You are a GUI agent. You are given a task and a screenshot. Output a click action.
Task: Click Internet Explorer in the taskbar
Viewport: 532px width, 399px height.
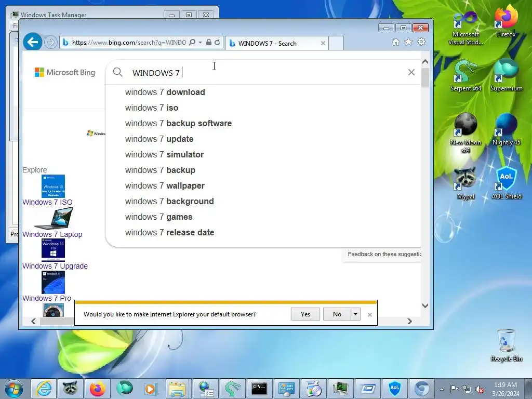click(44, 389)
